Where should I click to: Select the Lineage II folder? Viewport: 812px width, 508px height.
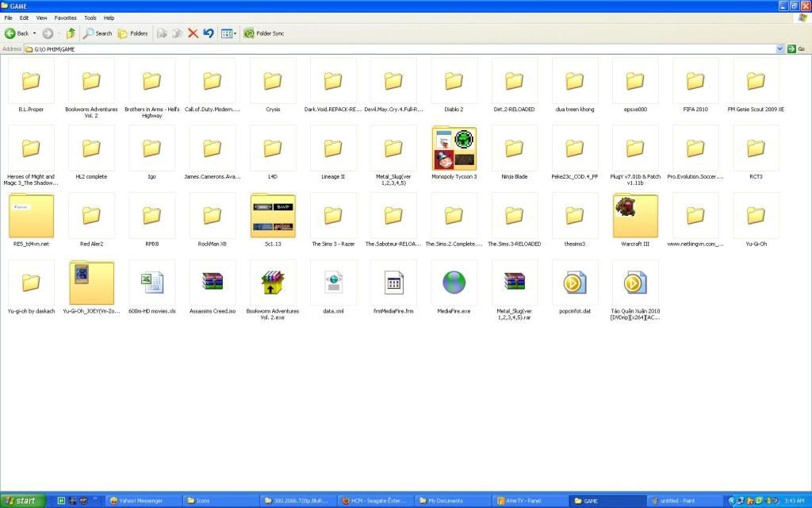pyautogui.click(x=333, y=153)
